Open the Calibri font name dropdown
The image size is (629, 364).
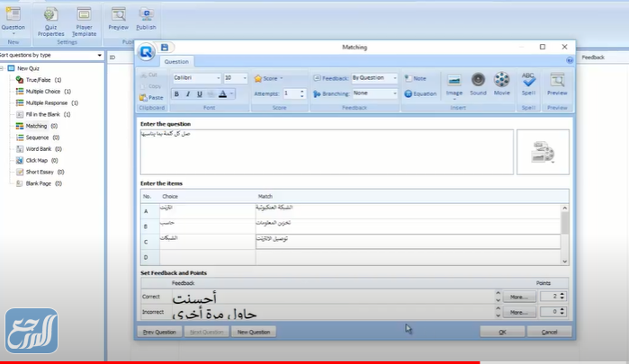coord(217,79)
